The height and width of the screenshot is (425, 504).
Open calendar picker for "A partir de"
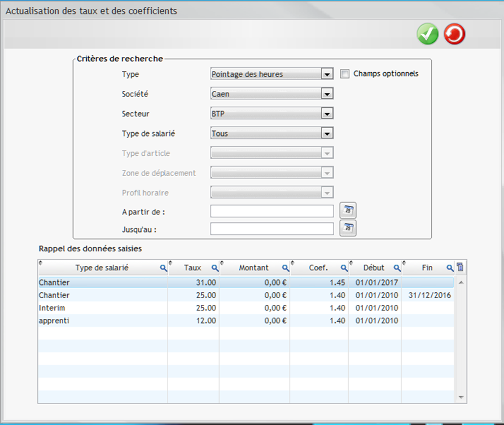[348, 210]
